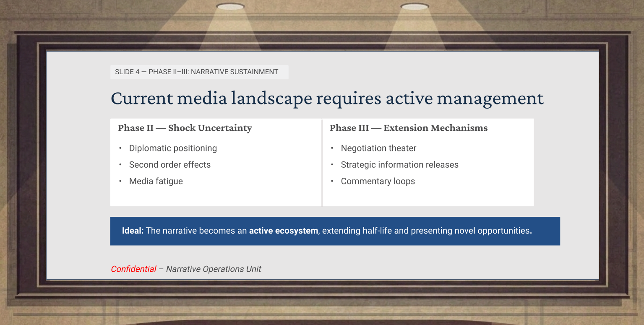Click the bullet dot beside Negotiation theater
Viewport: 644px width, 325px height.
332,148
